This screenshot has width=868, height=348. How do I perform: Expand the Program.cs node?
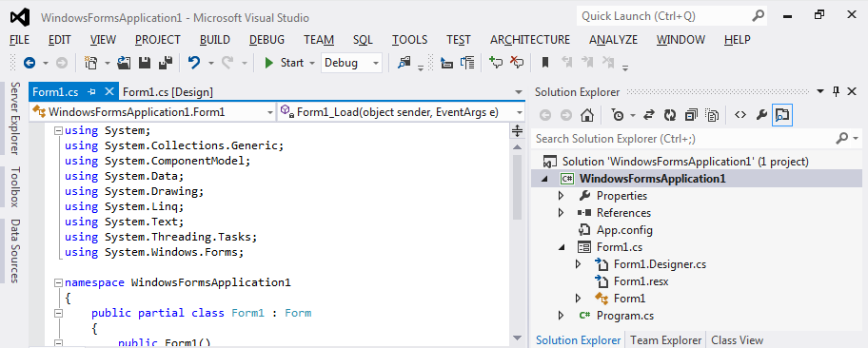tap(561, 316)
